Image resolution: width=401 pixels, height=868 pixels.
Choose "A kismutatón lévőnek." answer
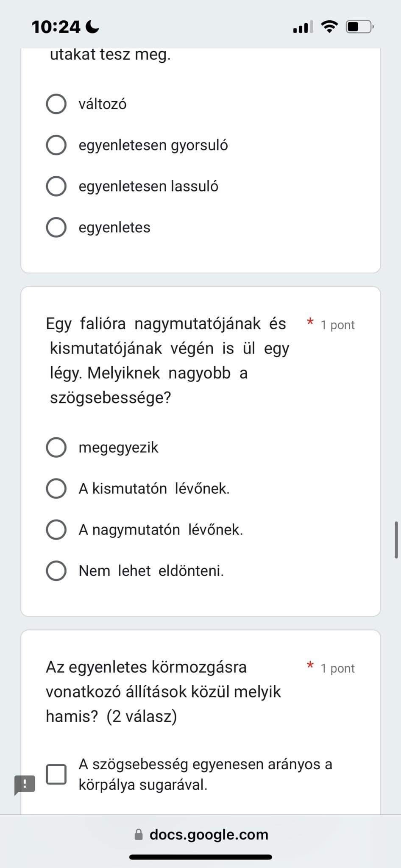tap(56, 489)
